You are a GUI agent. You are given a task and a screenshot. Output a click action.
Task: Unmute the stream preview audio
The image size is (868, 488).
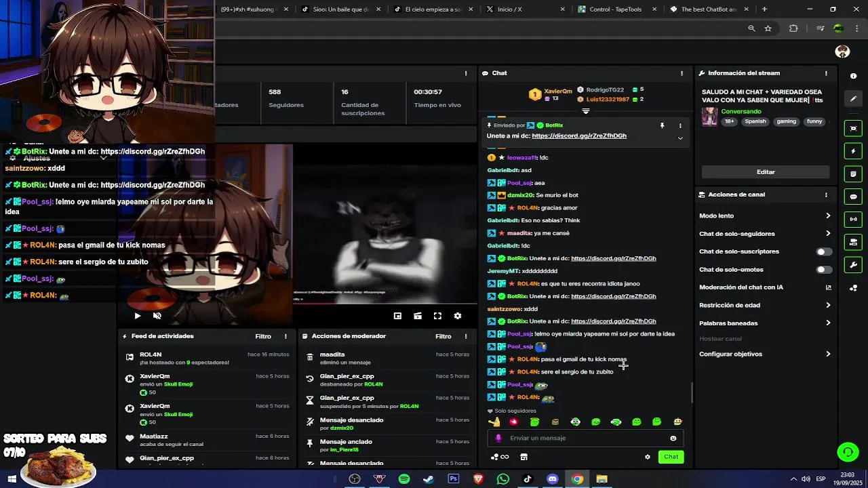[x=157, y=316]
